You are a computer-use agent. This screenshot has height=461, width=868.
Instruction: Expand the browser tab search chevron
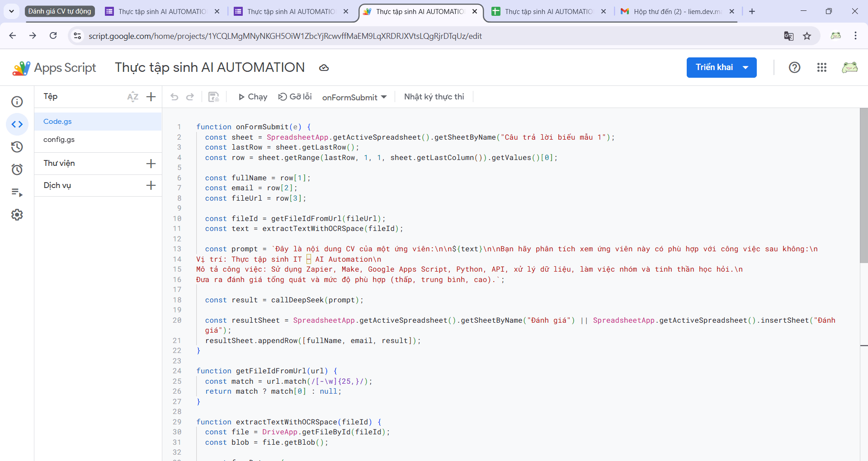coord(11,11)
